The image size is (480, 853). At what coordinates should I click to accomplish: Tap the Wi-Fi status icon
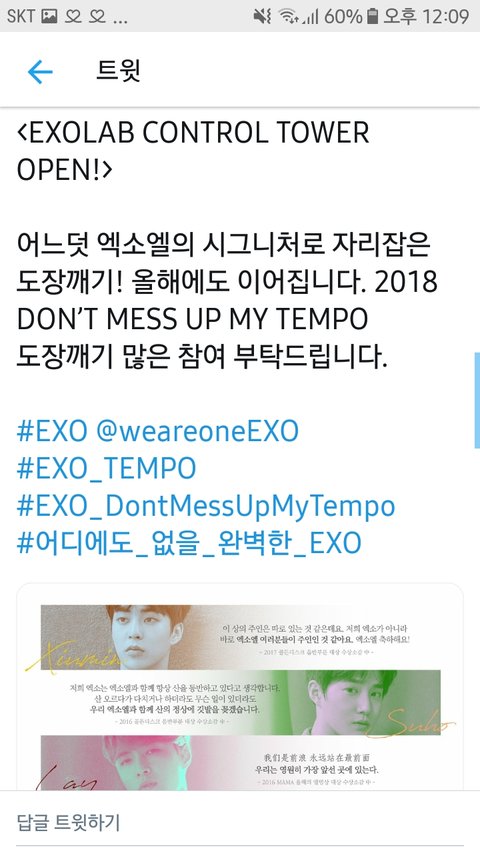[289, 17]
